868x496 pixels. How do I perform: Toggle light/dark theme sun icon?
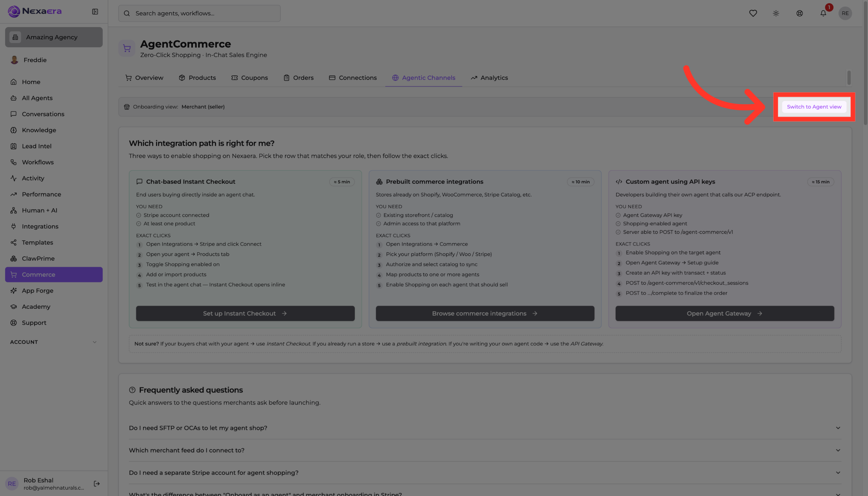776,13
